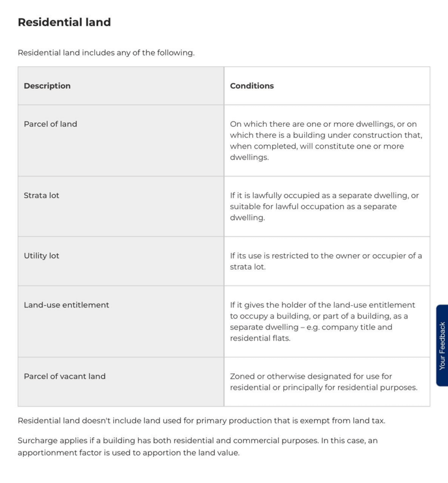Click the Parcel of land row label
The image size is (448, 483).
point(50,124)
